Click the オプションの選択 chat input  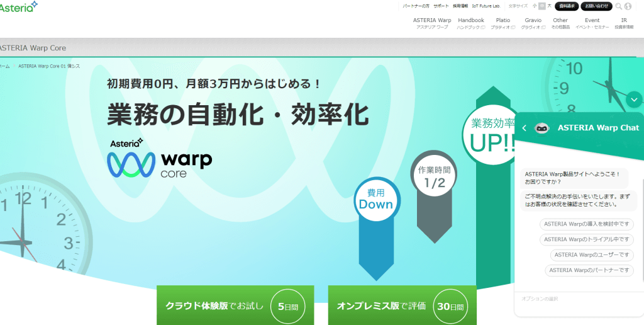coord(579,299)
